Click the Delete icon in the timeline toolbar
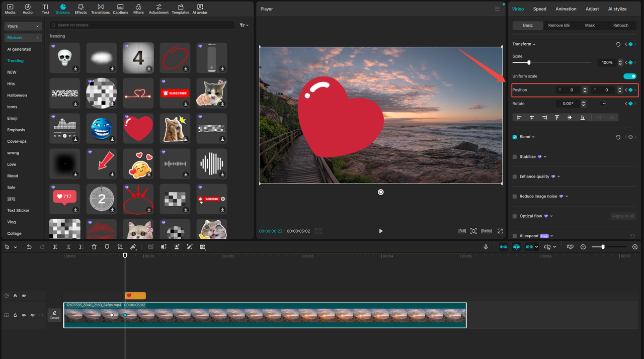This screenshot has width=644, height=359. 94,247
